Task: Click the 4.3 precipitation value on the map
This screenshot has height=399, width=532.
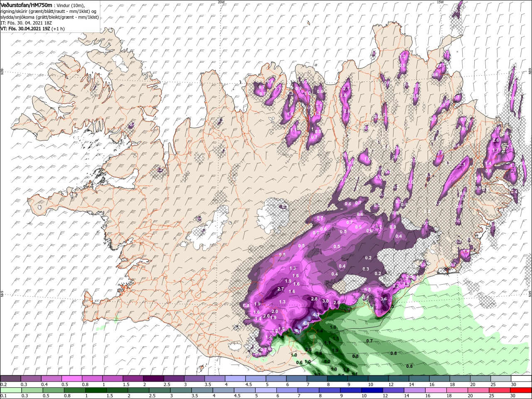Action: [316, 315]
